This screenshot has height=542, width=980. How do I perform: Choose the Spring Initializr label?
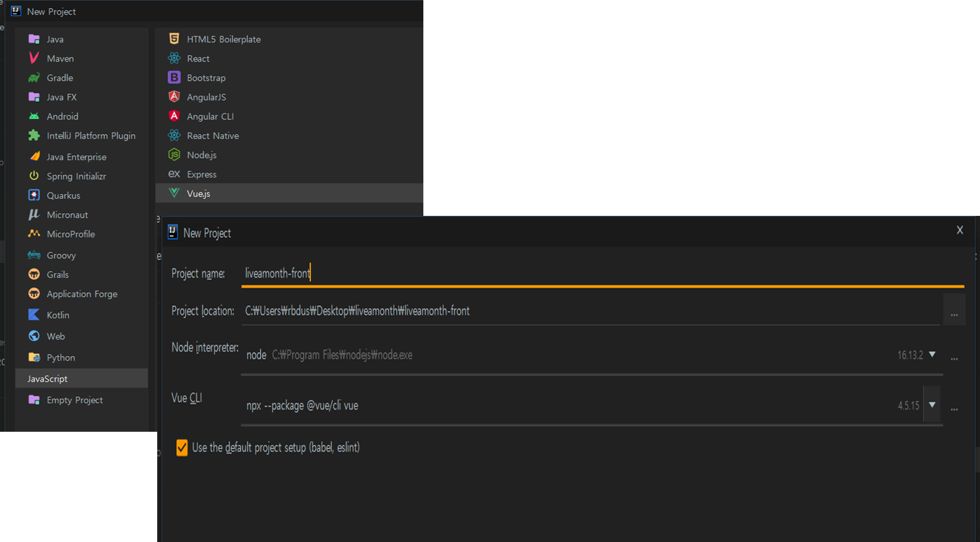[x=76, y=176]
